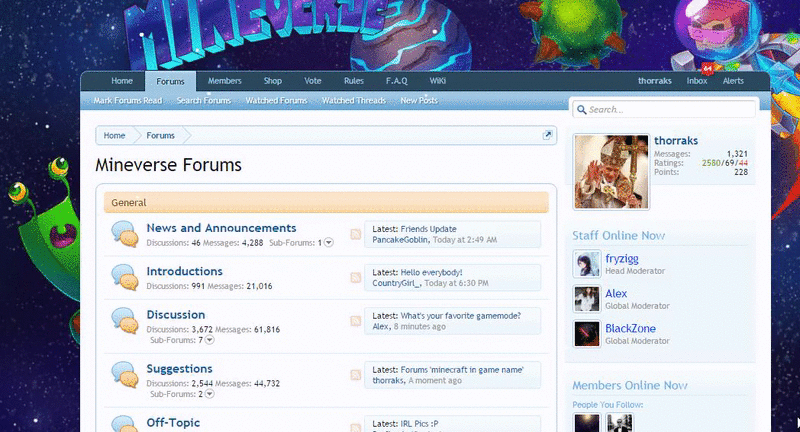Open News and Announcements forum title

pos(221,228)
